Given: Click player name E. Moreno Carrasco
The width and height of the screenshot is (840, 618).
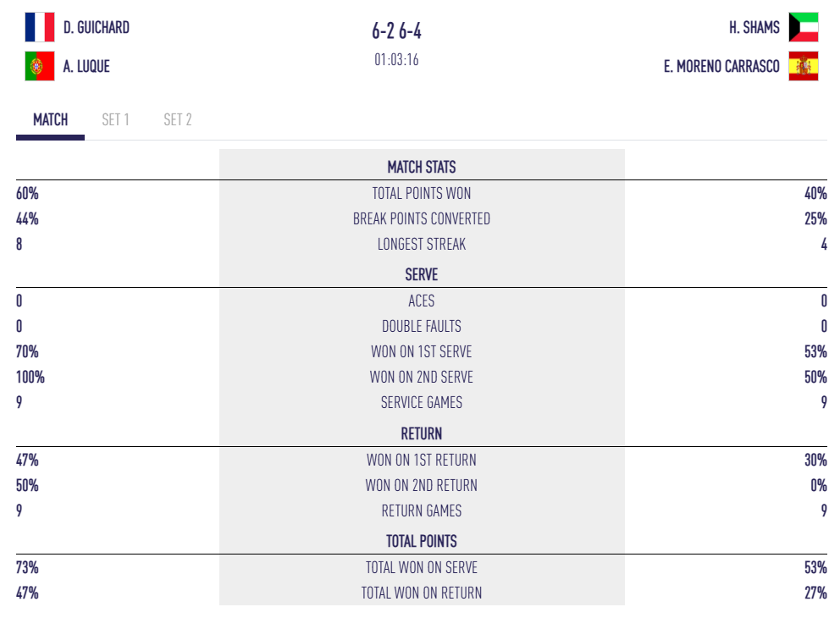Looking at the screenshot, I should (x=721, y=66).
